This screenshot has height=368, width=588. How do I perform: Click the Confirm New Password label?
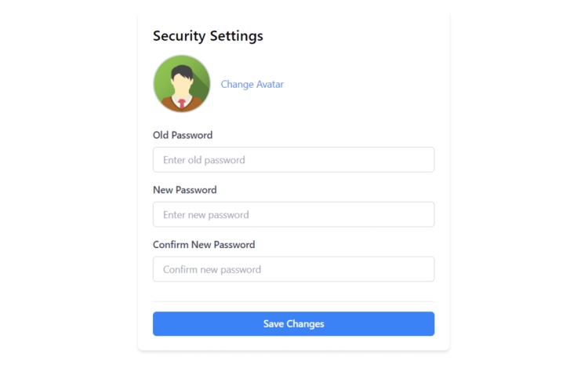tap(204, 245)
